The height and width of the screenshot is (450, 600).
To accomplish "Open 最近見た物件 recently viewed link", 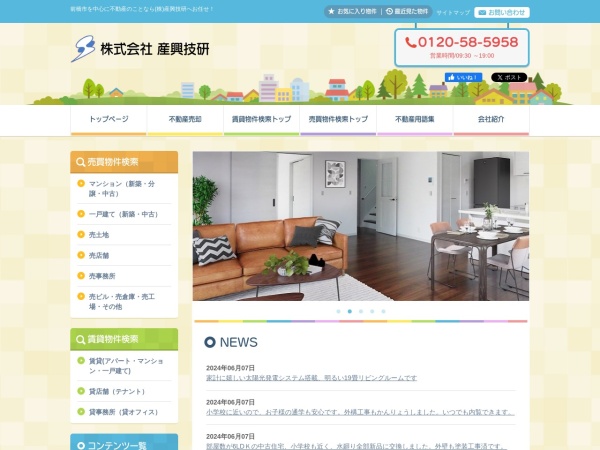I will tap(407, 11).
